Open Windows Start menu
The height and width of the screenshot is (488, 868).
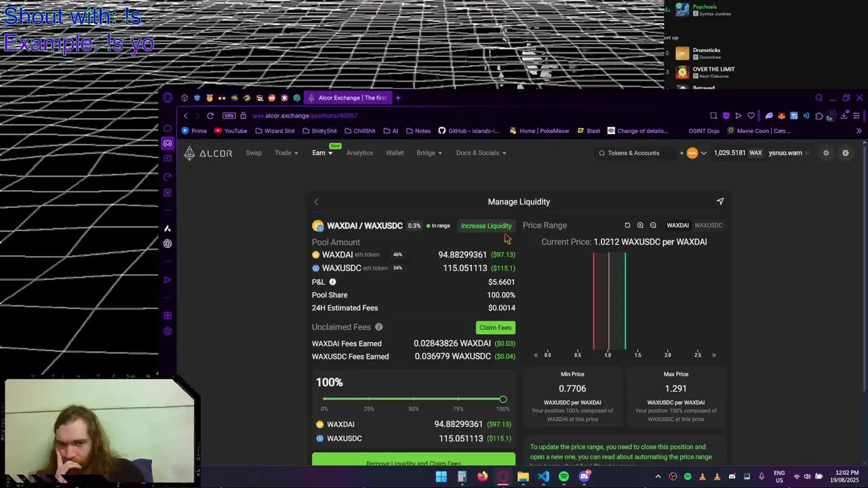(441, 476)
